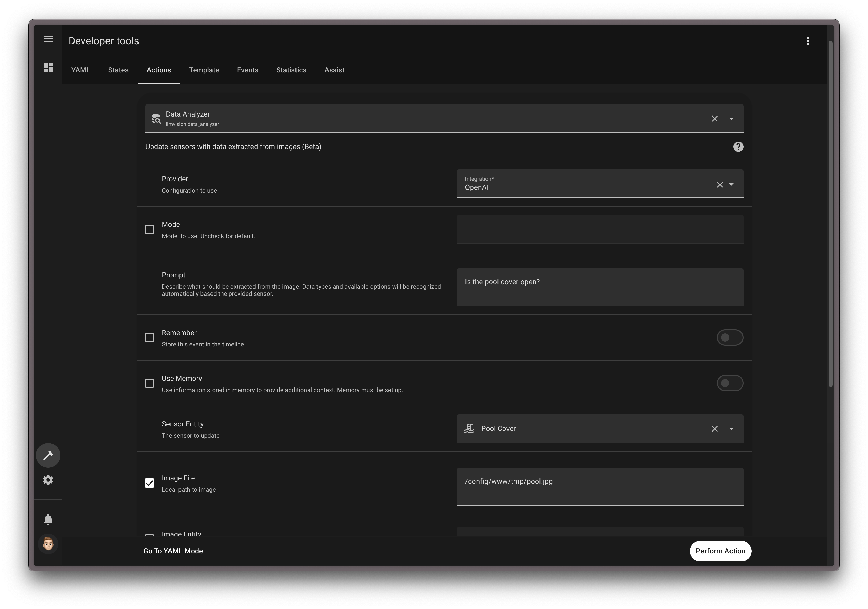Switch to the Template tab
Screen dimensions: 868x609
pyautogui.click(x=204, y=70)
